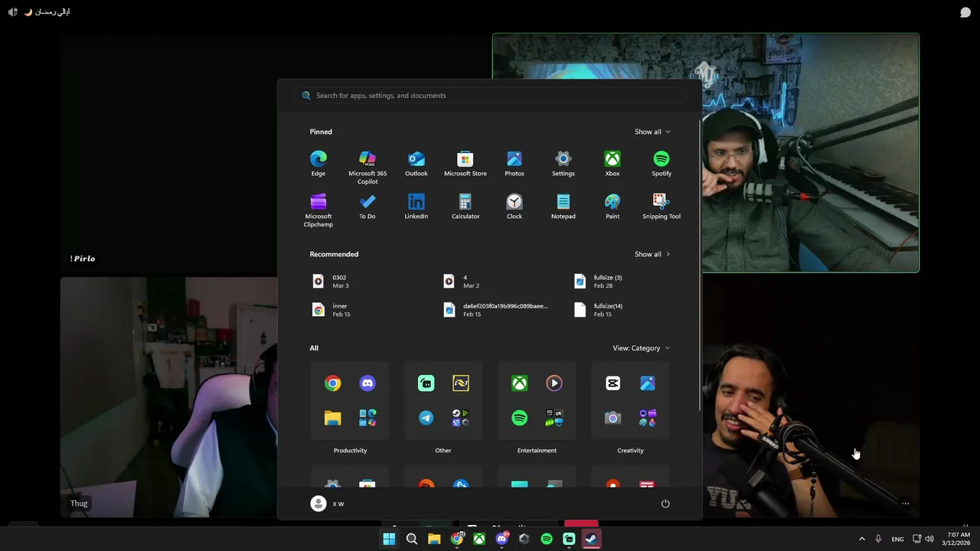The height and width of the screenshot is (551, 980).
Task: Open pinned Spotify app
Action: coord(661,164)
